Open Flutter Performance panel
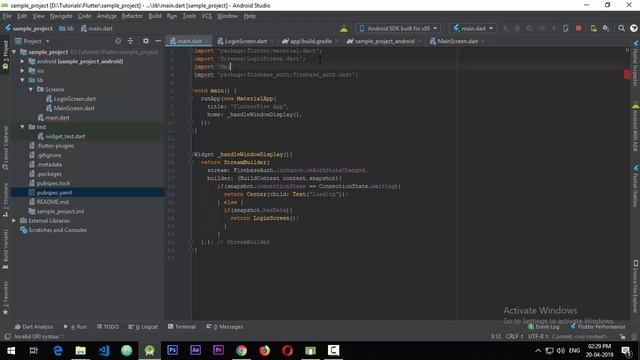 [x=598, y=327]
